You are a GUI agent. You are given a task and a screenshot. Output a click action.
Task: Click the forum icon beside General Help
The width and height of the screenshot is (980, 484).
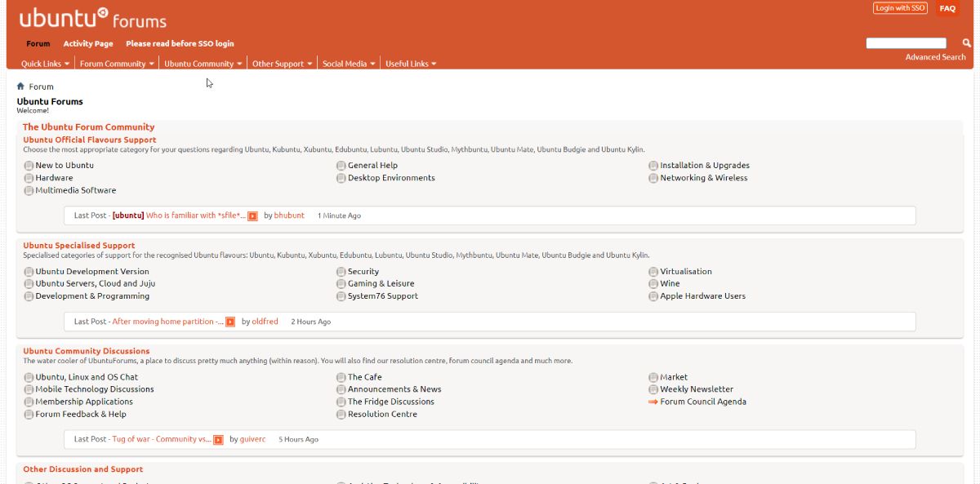[x=341, y=166]
